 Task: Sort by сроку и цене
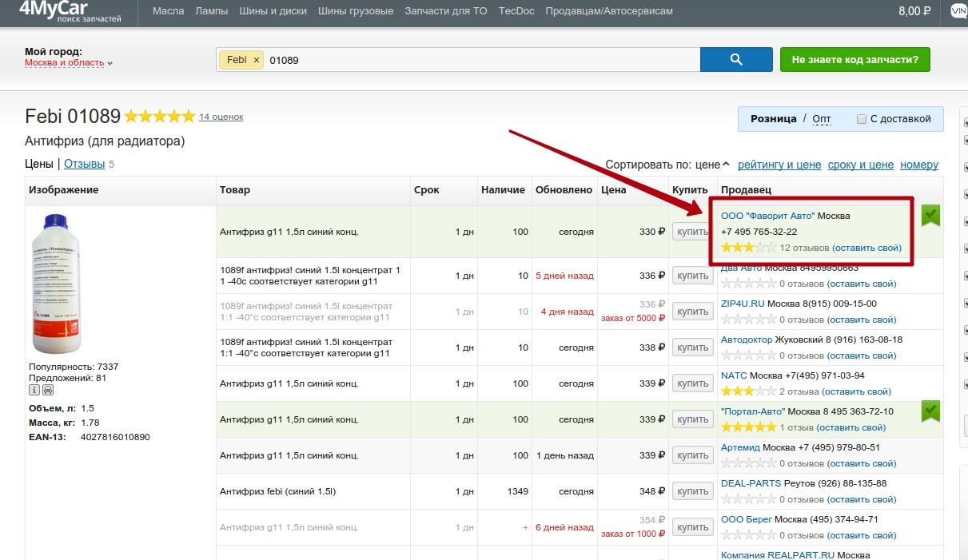click(861, 165)
